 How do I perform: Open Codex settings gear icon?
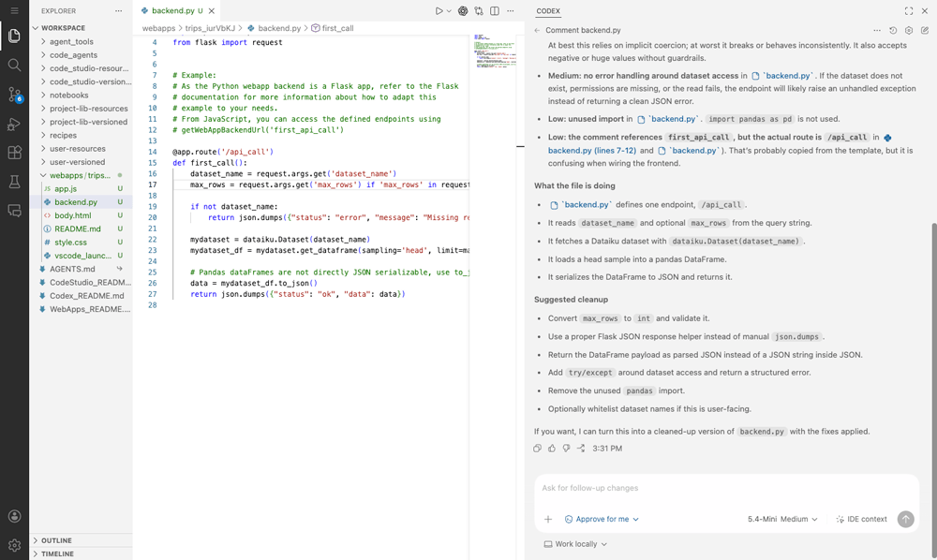[x=909, y=30]
